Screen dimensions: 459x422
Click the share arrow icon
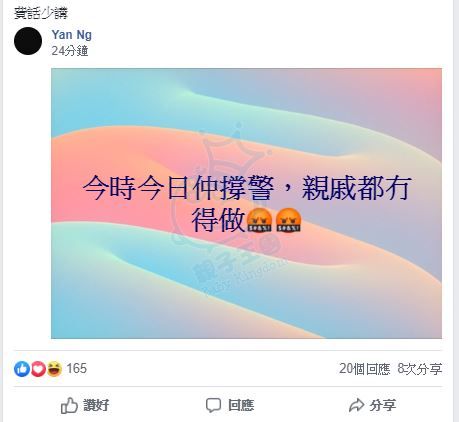(356, 405)
